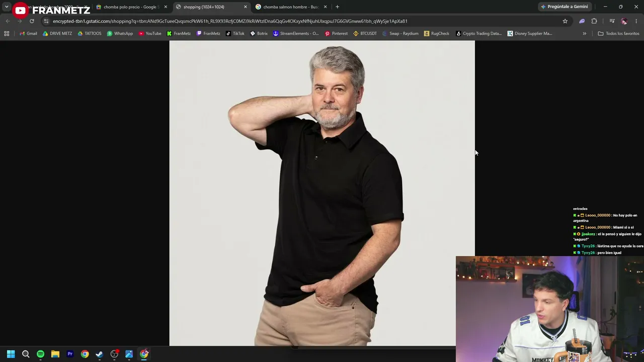The width and height of the screenshot is (644, 362).
Task: Open the WhatsApp bookmark
Action: tap(120, 34)
